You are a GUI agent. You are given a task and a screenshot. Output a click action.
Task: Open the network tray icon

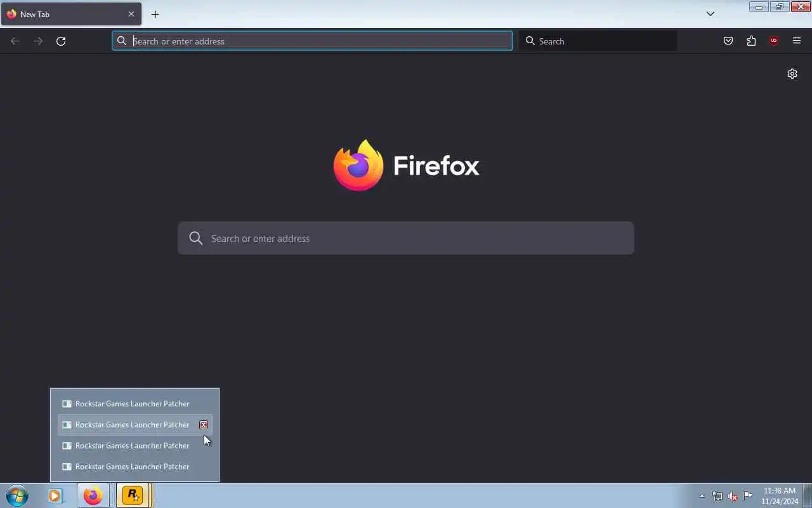[717, 496]
